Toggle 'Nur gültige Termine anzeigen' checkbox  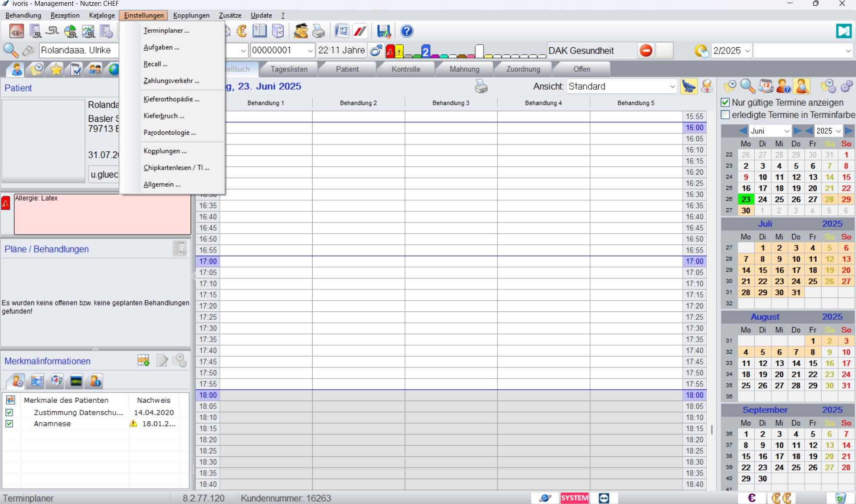(x=725, y=103)
